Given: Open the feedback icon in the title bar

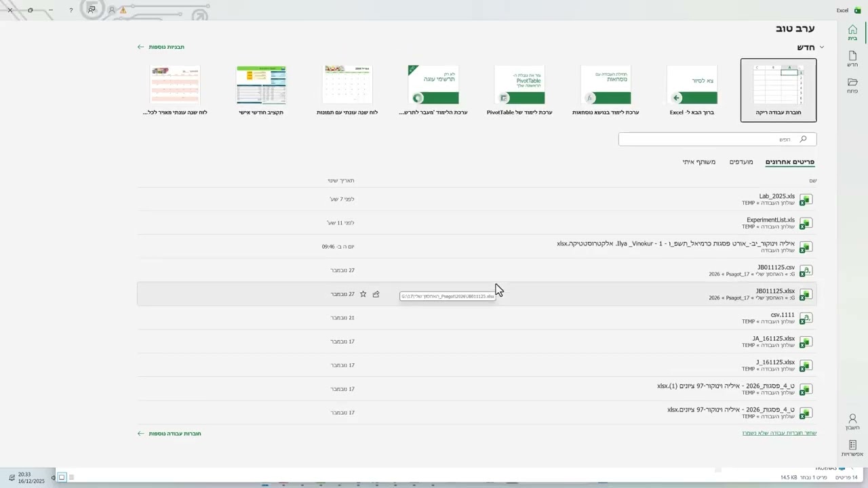Looking at the screenshot, I should (92, 9).
